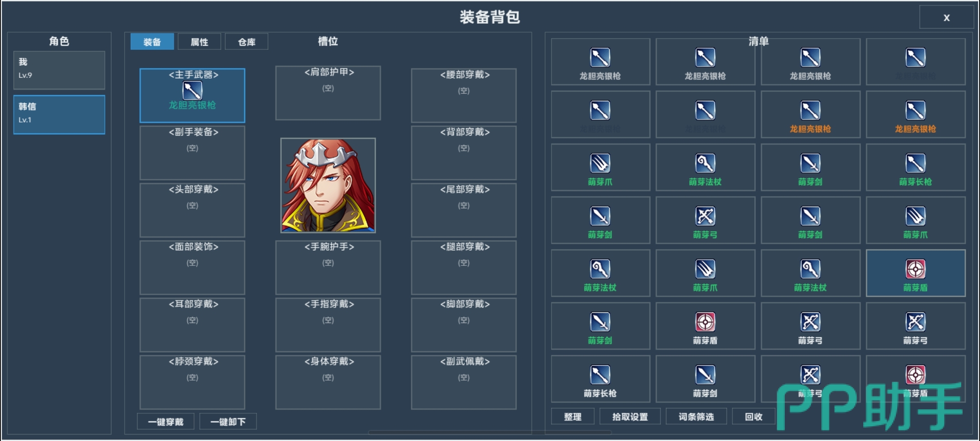Screen dimensions: 980x441
Task: Click the 回收 recycle button
Action: pos(754,416)
